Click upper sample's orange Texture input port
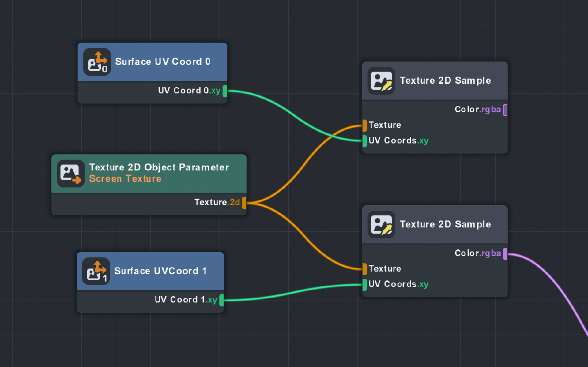The width and height of the screenshot is (588, 367). [364, 125]
